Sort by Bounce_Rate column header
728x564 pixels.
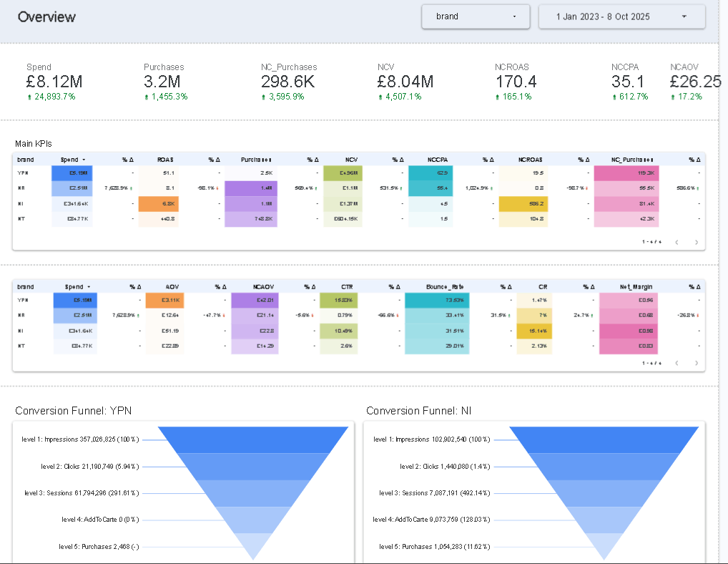[445, 287]
